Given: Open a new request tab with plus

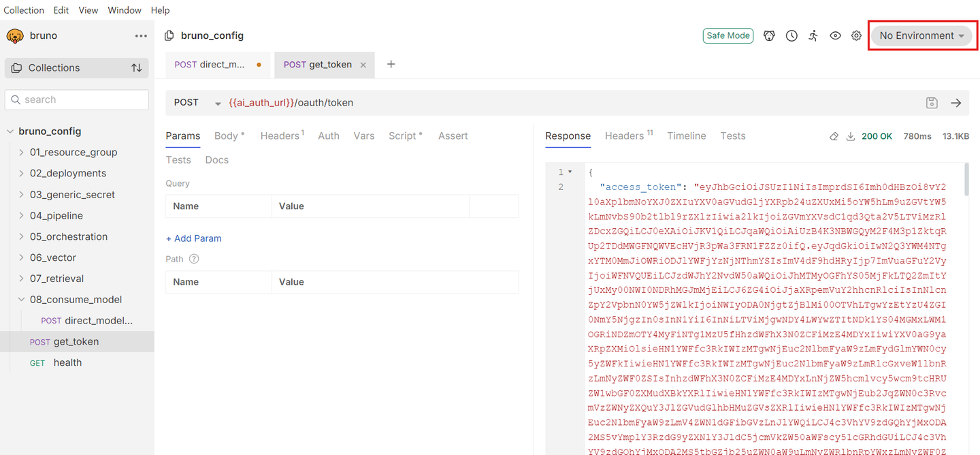Looking at the screenshot, I should [x=391, y=64].
